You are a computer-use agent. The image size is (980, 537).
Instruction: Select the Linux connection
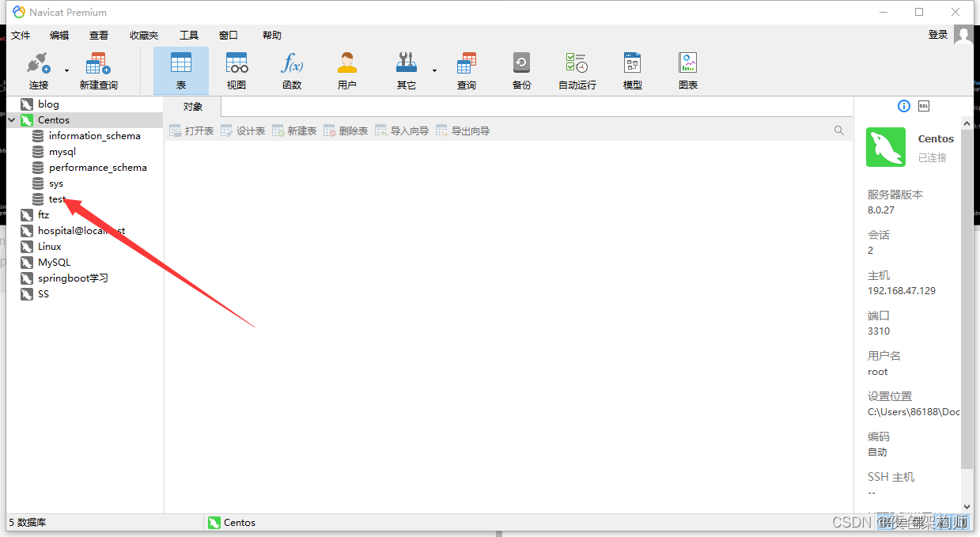(x=49, y=247)
